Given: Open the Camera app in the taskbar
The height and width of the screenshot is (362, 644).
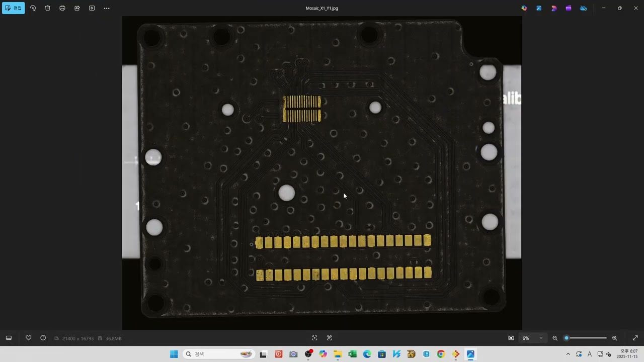Looking at the screenshot, I should coord(293,354).
